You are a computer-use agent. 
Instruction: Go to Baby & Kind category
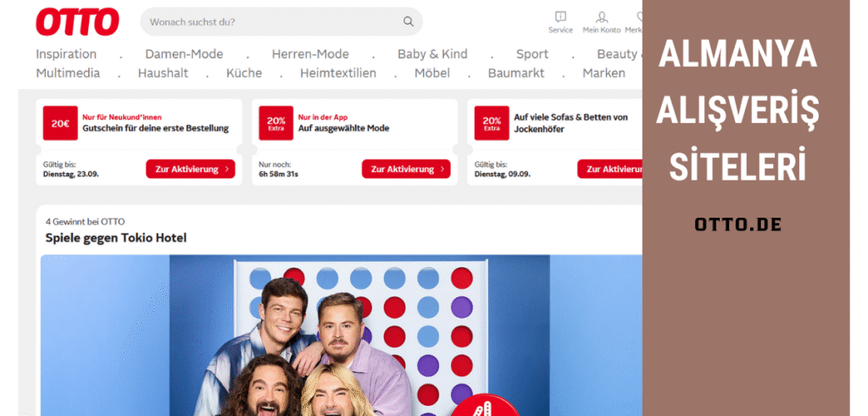(x=432, y=54)
